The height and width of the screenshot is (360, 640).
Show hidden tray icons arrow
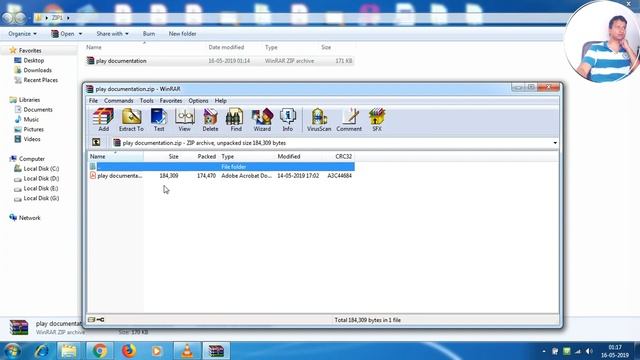(x=544, y=351)
